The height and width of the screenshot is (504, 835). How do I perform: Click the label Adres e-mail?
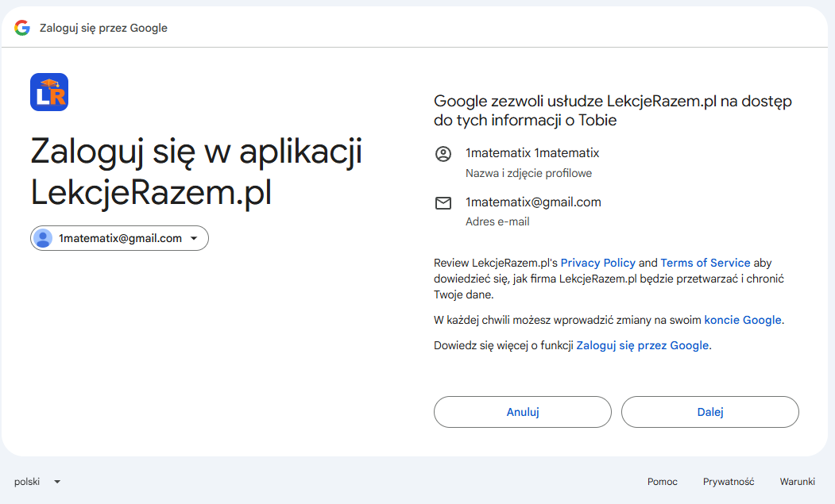pos(497,221)
